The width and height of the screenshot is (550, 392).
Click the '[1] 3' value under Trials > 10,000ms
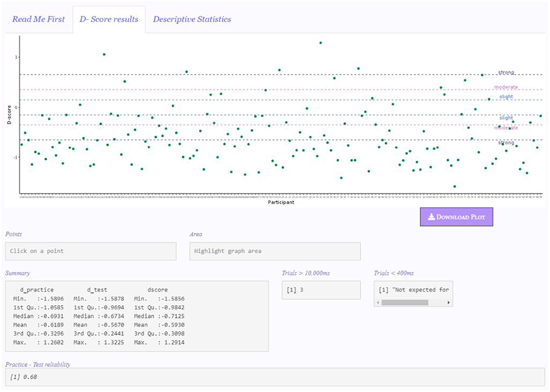point(295,290)
